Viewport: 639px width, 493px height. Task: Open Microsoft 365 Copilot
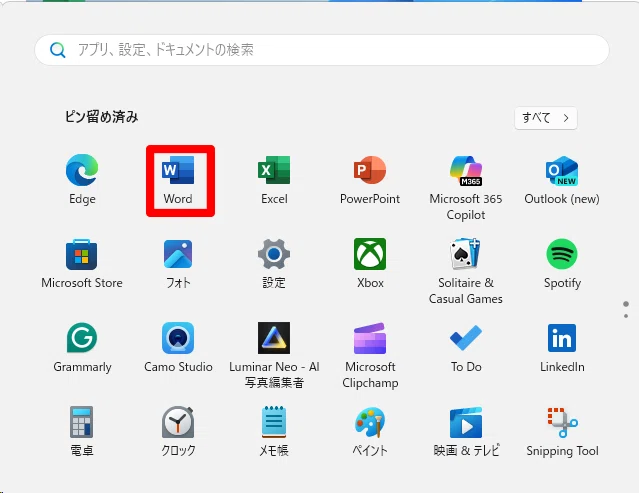click(466, 187)
